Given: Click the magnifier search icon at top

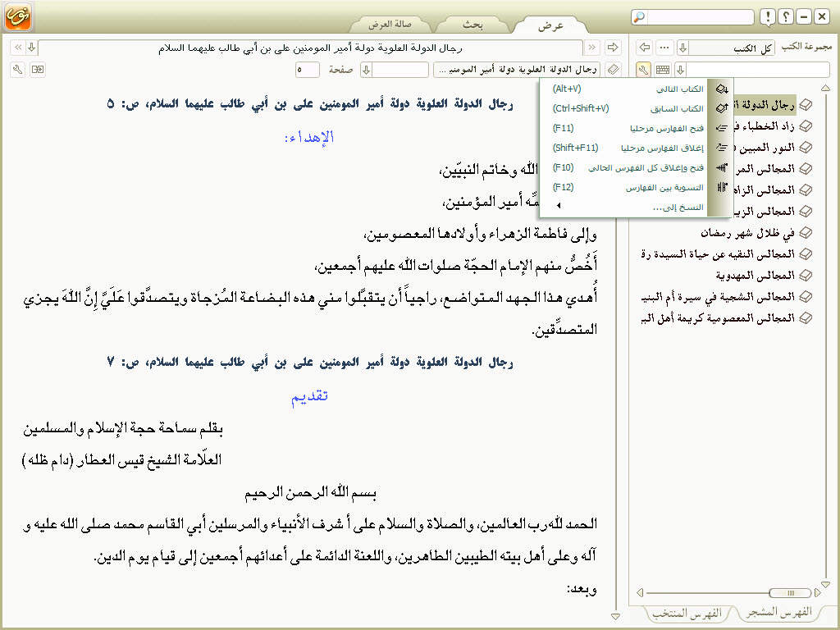Looking at the screenshot, I should pos(639,17).
